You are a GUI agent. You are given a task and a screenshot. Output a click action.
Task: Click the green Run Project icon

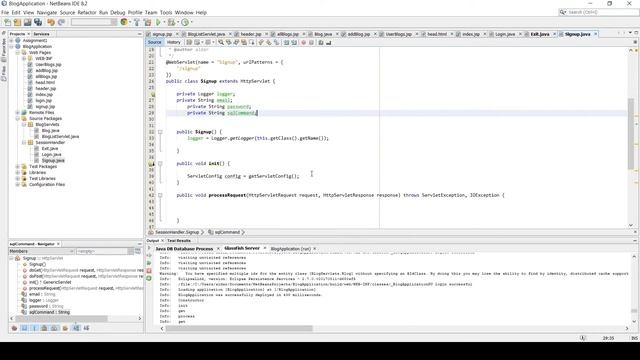[158, 22]
